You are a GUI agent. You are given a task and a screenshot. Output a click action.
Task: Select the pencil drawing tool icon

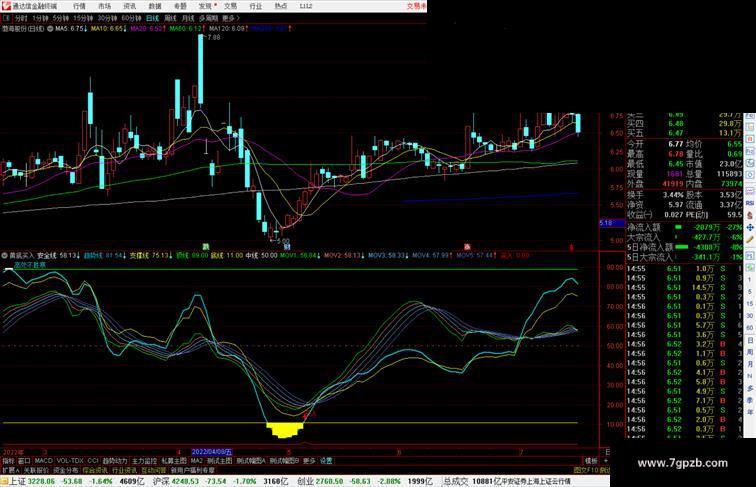click(x=750, y=239)
